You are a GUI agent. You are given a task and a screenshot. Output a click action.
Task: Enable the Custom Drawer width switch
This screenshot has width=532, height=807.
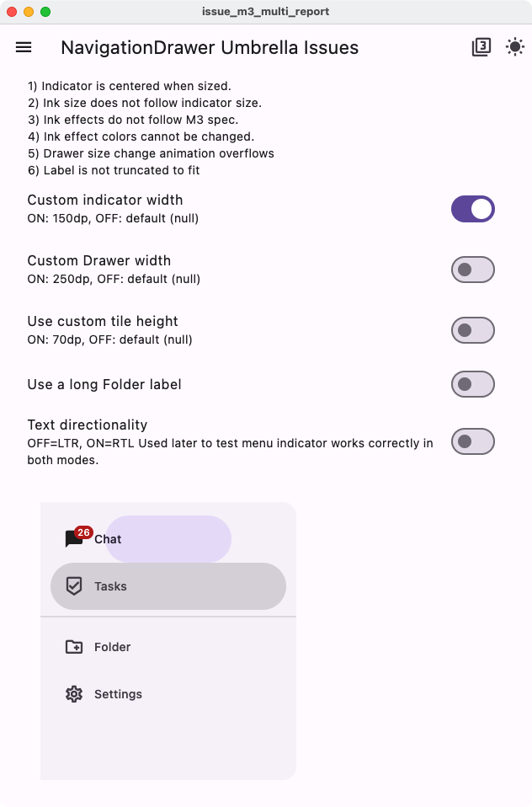click(x=472, y=269)
